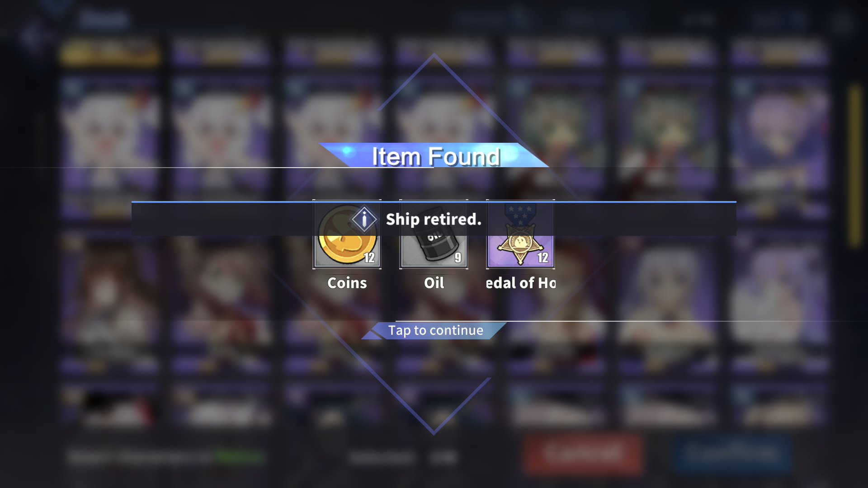The height and width of the screenshot is (488, 868).
Task: Click the blurred red Cancel button
Action: pos(583,453)
